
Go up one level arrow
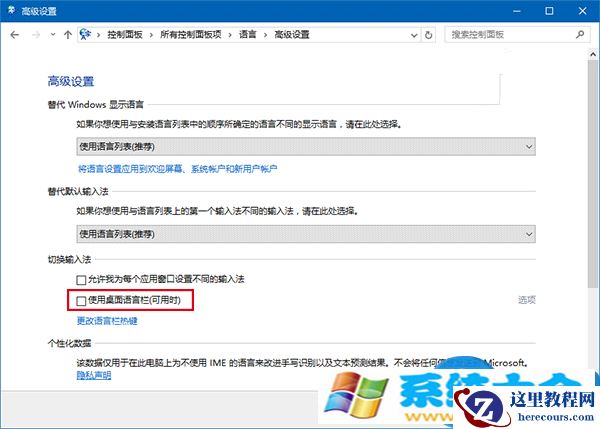click(x=68, y=35)
